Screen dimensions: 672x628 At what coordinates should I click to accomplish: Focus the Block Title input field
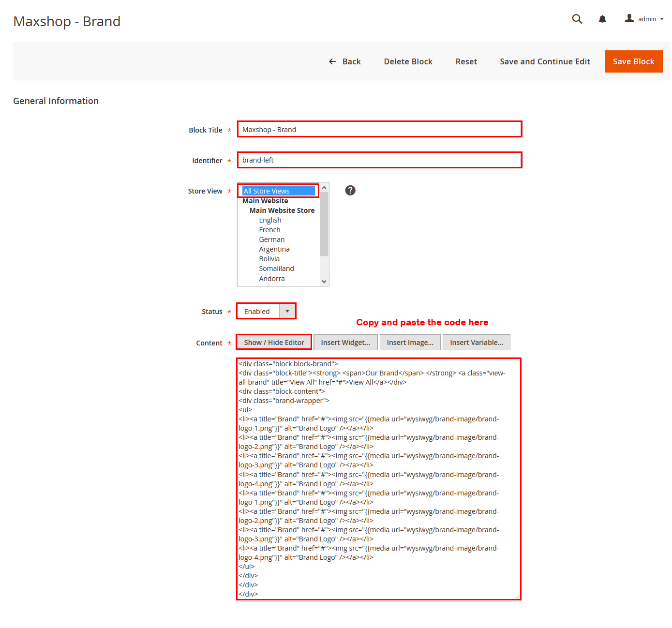pyautogui.click(x=379, y=129)
